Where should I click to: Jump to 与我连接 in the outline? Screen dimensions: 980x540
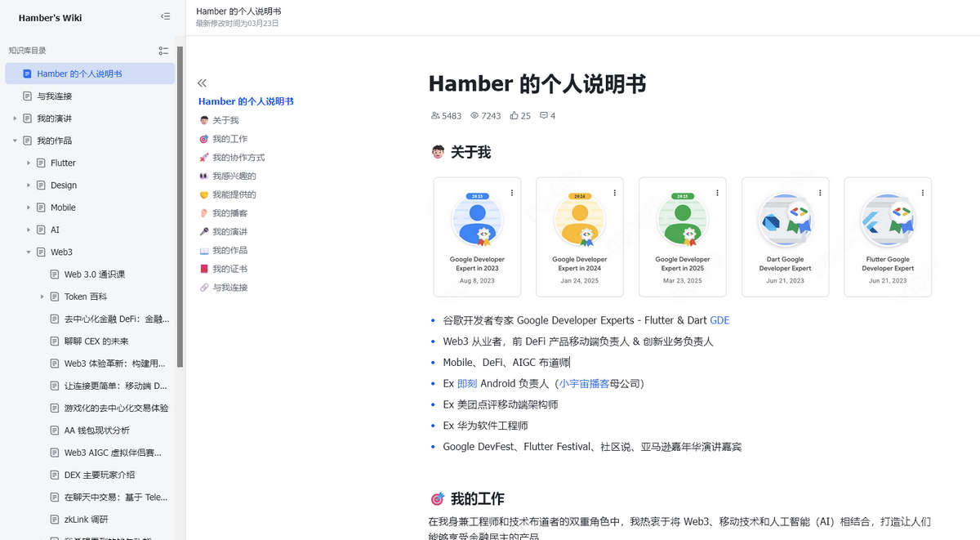[229, 288]
